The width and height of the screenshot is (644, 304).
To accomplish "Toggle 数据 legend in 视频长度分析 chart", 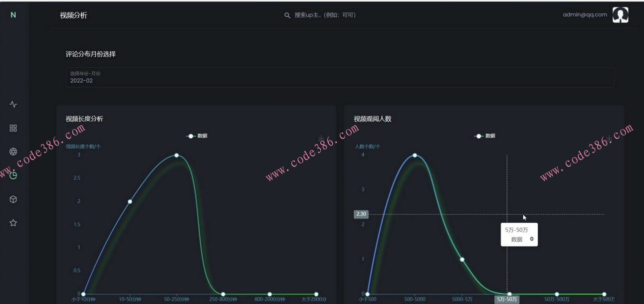I will [197, 136].
